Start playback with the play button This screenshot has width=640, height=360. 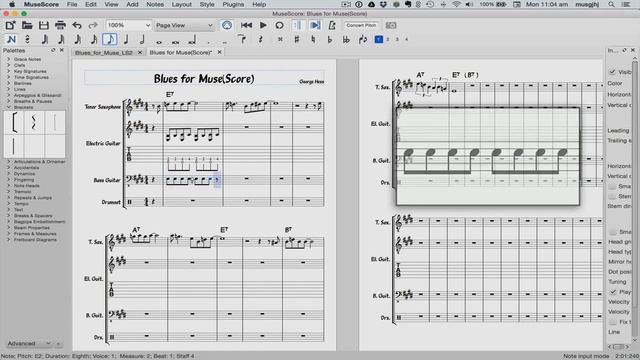pos(263,25)
